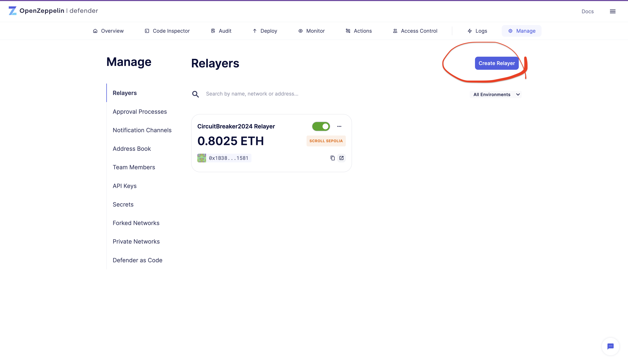628x364 pixels.
Task: Go to the Monitor tab
Action: tap(311, 31)
